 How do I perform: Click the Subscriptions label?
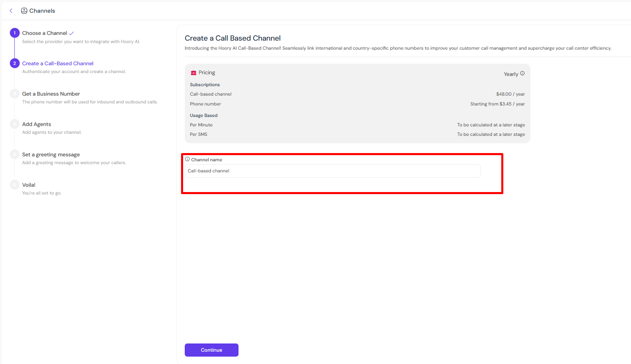[205, 85]
